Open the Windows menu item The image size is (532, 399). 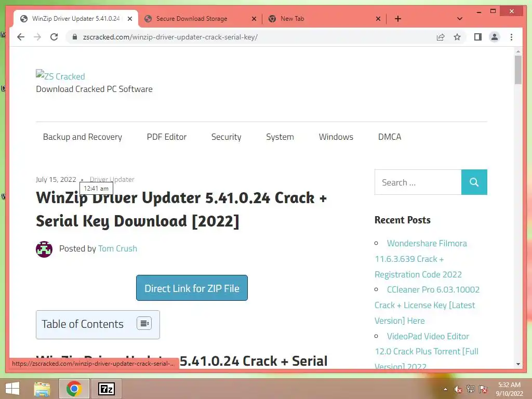[336, 137]
